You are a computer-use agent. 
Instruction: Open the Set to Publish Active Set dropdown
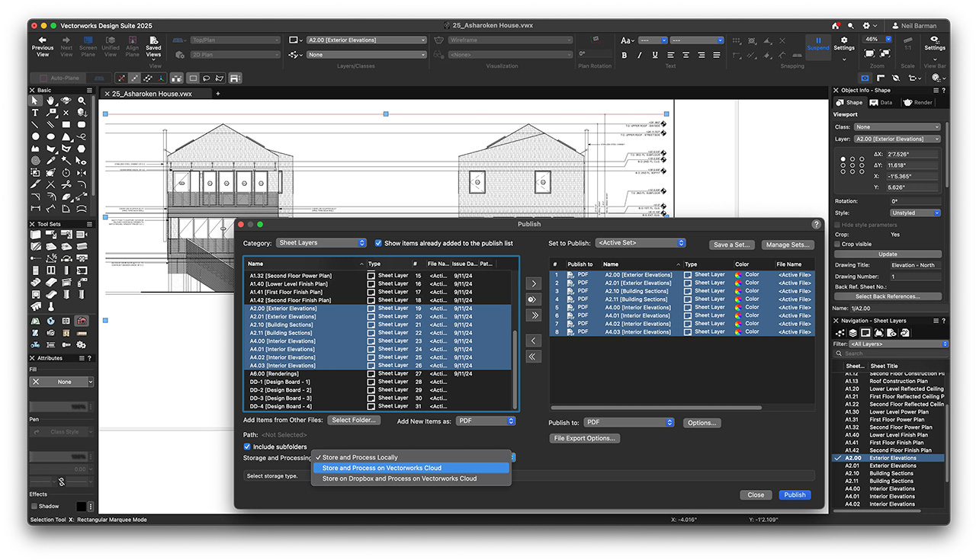tap(640, 243)
